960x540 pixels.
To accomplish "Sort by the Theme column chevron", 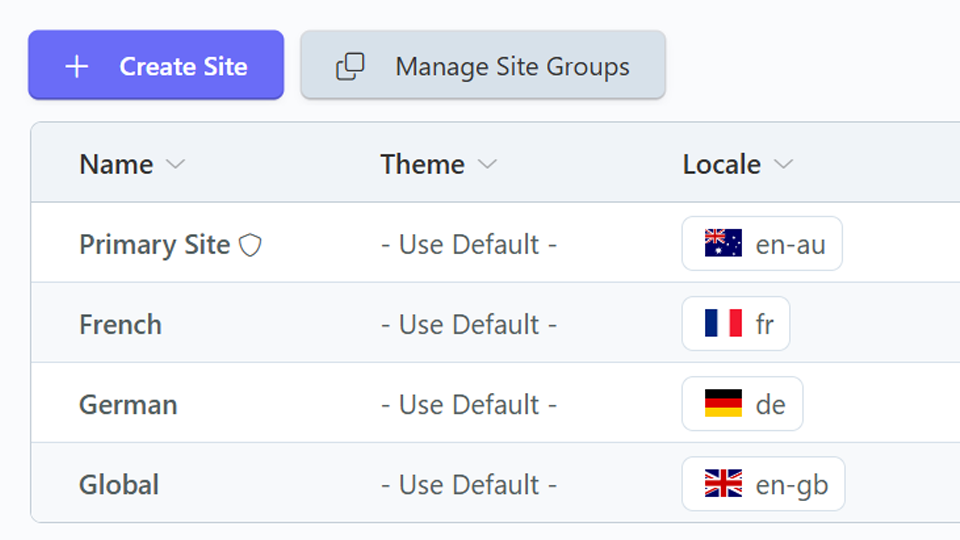I will [487, 164].
